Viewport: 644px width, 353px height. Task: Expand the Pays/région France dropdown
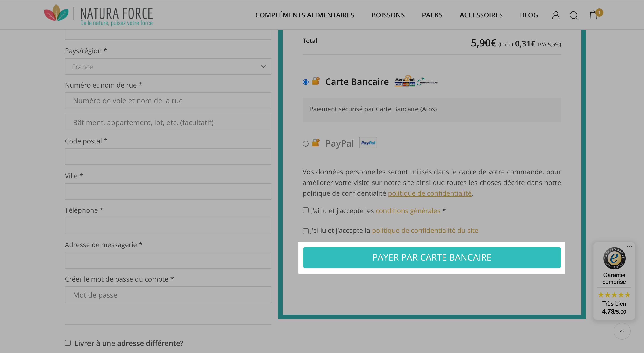point(168,66)
